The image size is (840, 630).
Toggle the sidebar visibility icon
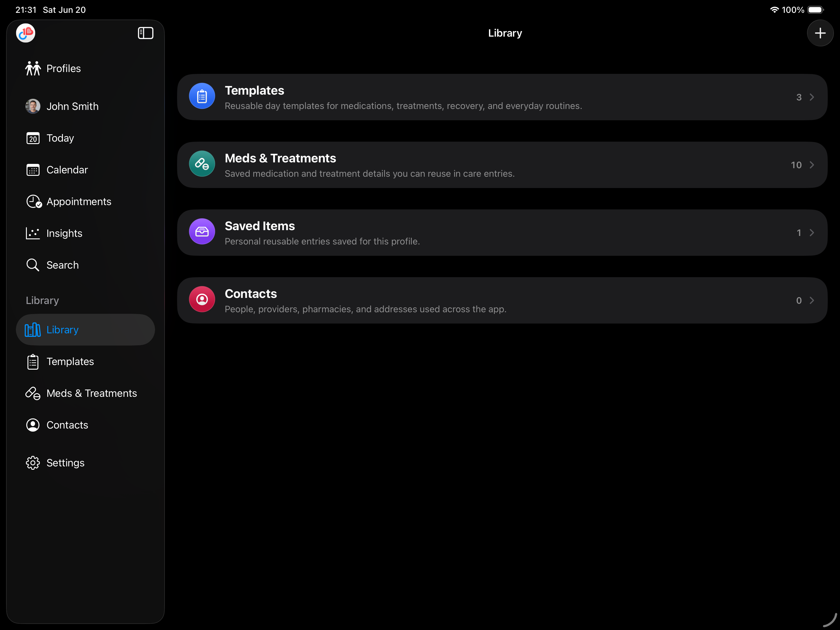coord(145,33)
